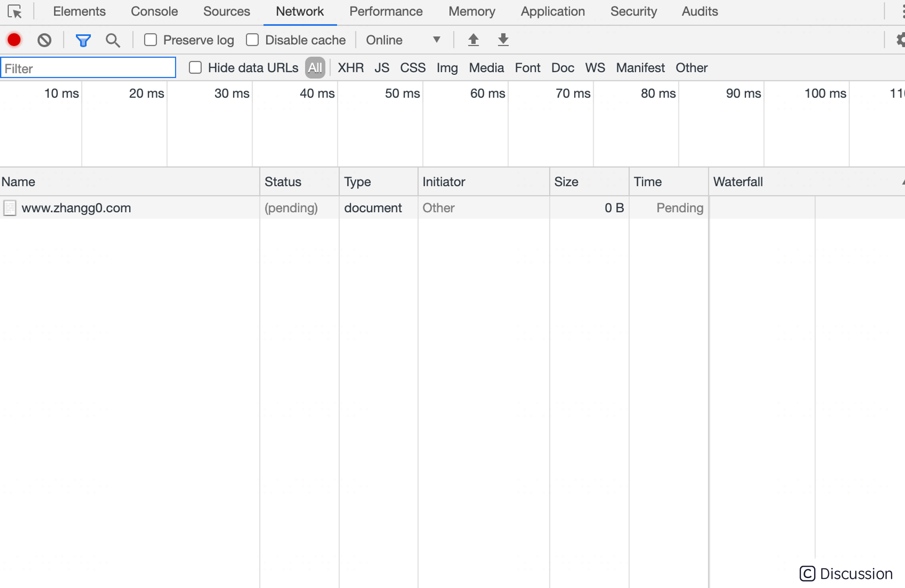905x588 pixels.
Task: Filter requests by Font
Action: pos(528,68)
